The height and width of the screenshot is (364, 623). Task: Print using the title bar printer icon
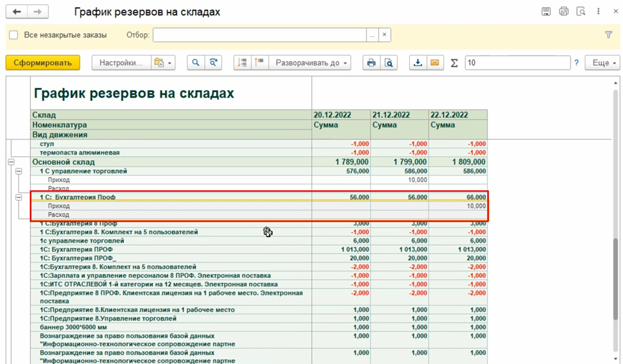pyautogui.click(x=564, y=11)
